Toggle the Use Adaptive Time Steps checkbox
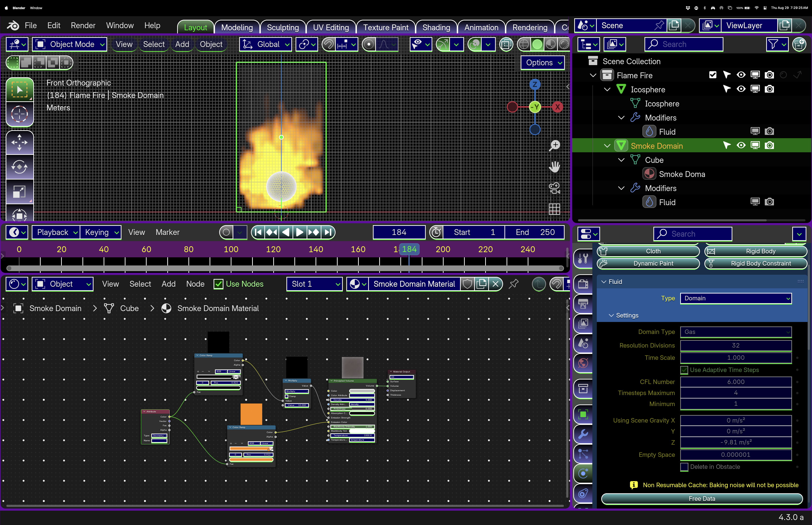Viewport: 812px width, 525px height. [684, 370]
